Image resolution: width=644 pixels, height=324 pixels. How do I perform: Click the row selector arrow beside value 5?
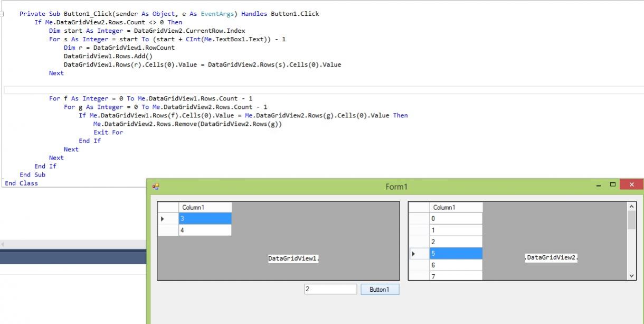tap(414, 254)
